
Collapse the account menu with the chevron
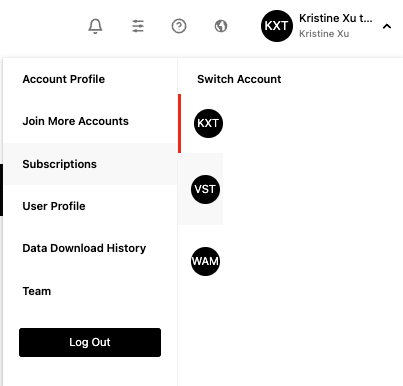tap(387, 26)
